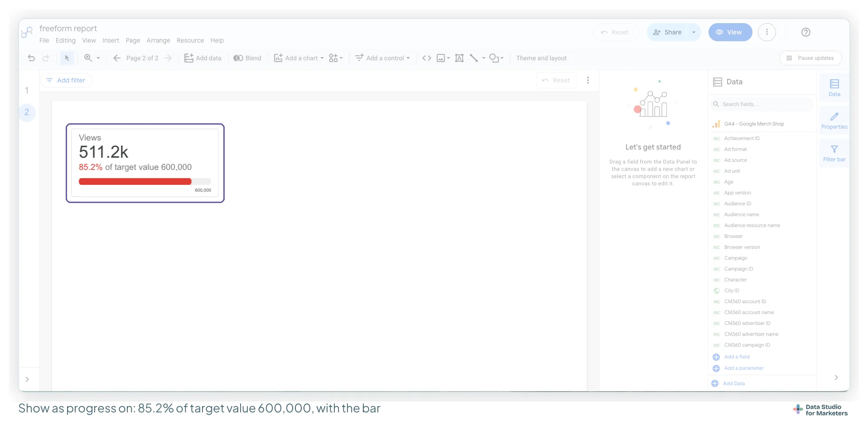
Task: Open the Properties side panel
Action: click(834, 121)
